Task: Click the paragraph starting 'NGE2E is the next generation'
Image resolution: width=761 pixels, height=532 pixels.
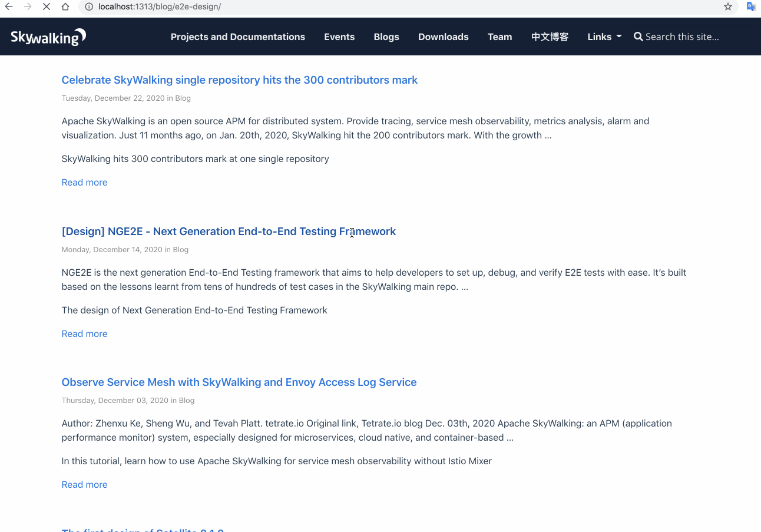Action: click(x=374, y=280)
